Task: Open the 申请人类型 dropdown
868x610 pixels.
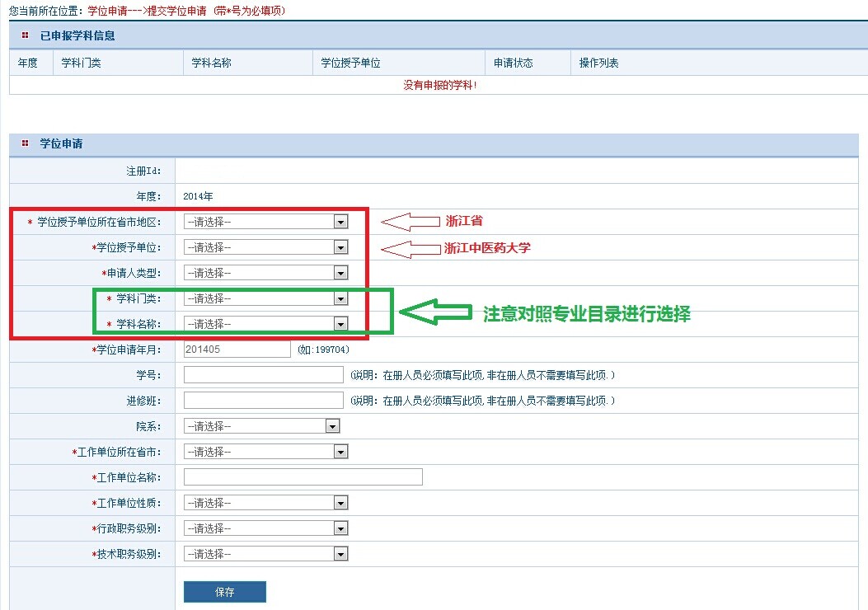Action: pyautogui.click(x=265, y=273)
